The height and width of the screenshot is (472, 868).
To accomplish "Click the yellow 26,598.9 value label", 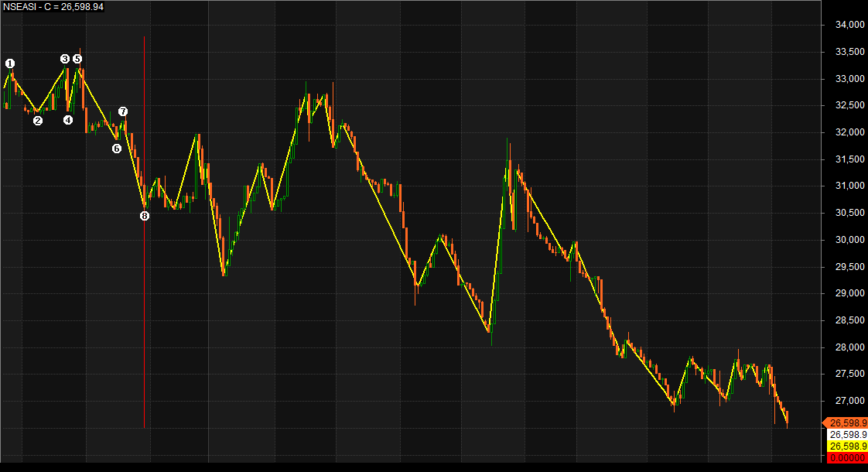I will 847,446.
